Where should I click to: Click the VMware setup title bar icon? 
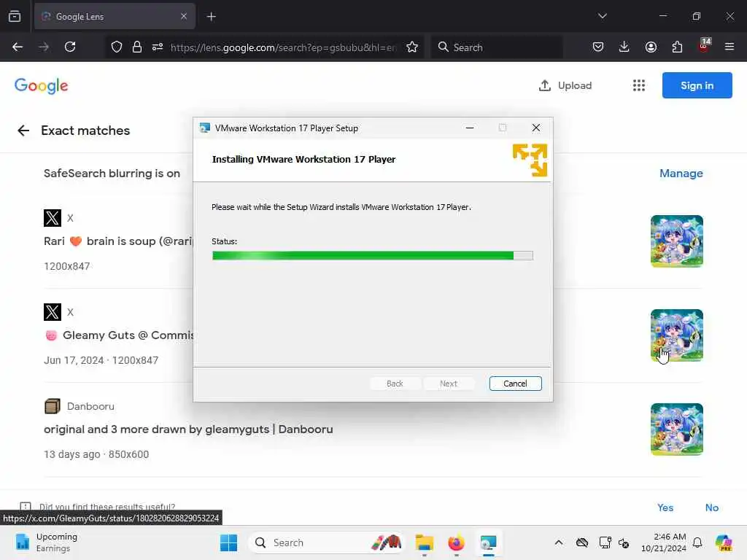click(x=205, y=128)
